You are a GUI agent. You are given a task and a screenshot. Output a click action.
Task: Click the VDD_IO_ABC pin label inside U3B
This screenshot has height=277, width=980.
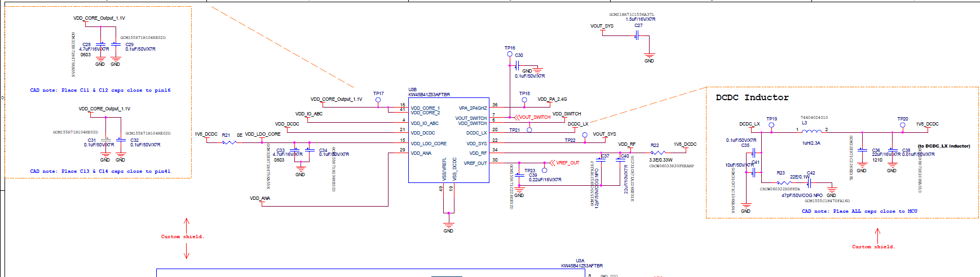click(425, 123)
